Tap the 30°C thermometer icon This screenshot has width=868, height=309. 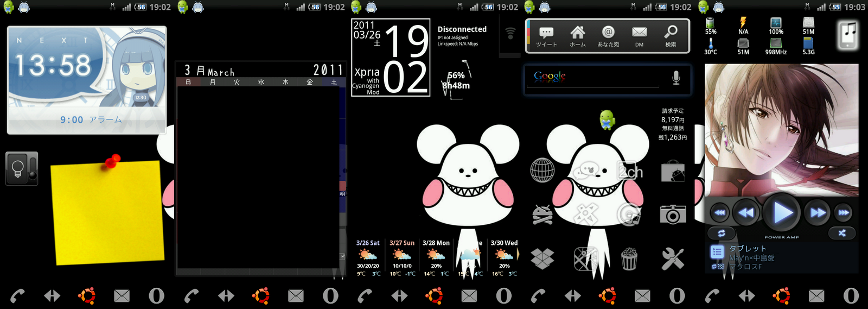711,46
